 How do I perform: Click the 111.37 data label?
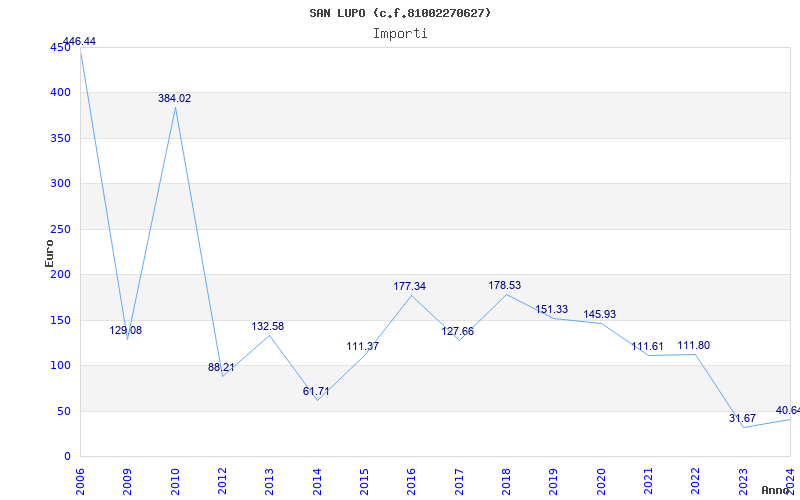pos(363,346)
